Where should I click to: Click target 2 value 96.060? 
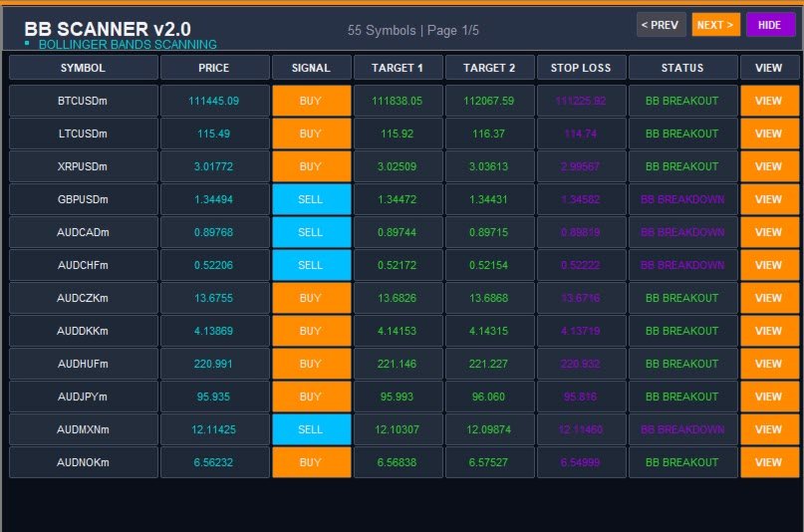pos(488,396)
